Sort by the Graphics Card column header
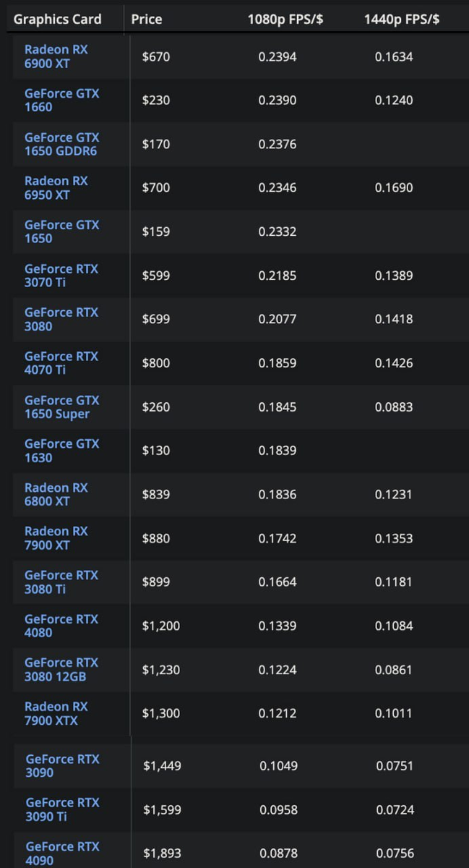This screenshot has width=469, height=868. [57, 20]
